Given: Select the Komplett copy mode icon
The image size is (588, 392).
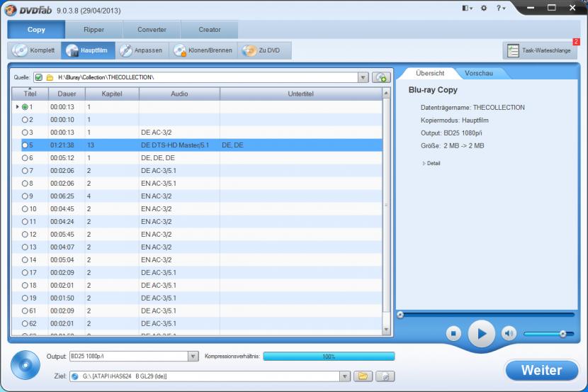Looking at the screenshot, I should 21,50.
